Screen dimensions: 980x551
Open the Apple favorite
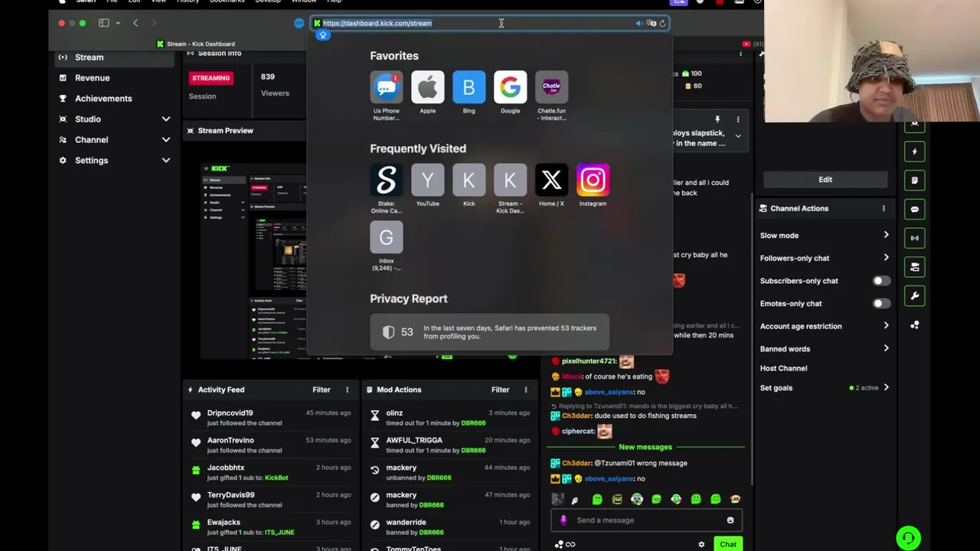point(427,87)
